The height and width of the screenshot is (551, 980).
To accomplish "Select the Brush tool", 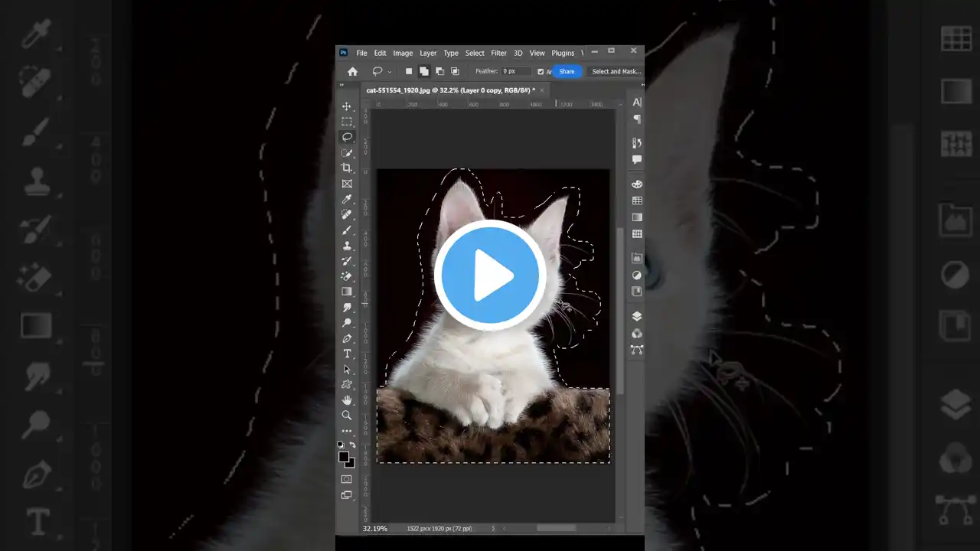I will [347, 230].
